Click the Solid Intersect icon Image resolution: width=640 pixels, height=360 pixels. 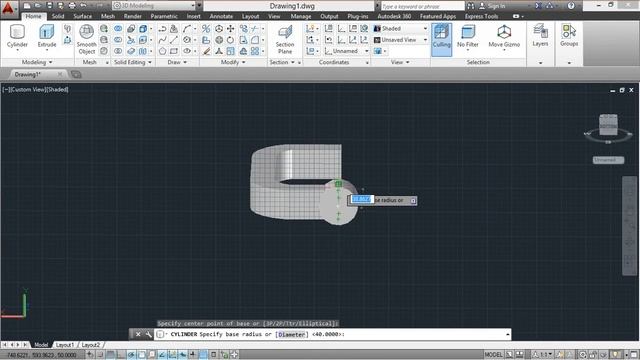pos(118,51)
